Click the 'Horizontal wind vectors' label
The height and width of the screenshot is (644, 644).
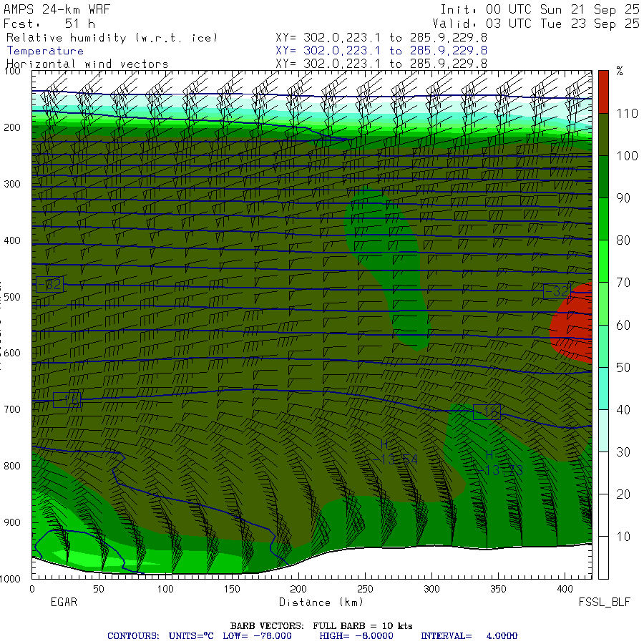[87, 64]
